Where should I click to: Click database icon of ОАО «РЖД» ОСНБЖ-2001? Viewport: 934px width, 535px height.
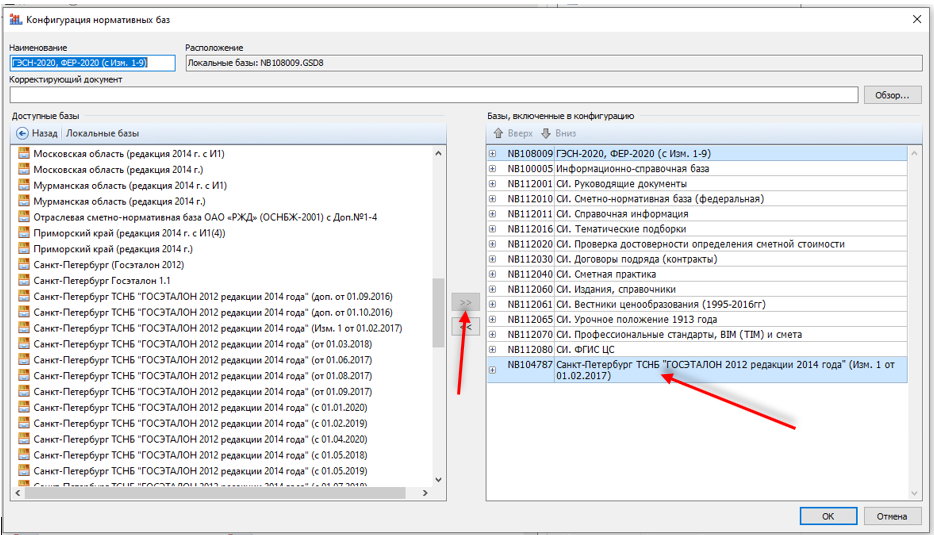(x=24, y=217)
